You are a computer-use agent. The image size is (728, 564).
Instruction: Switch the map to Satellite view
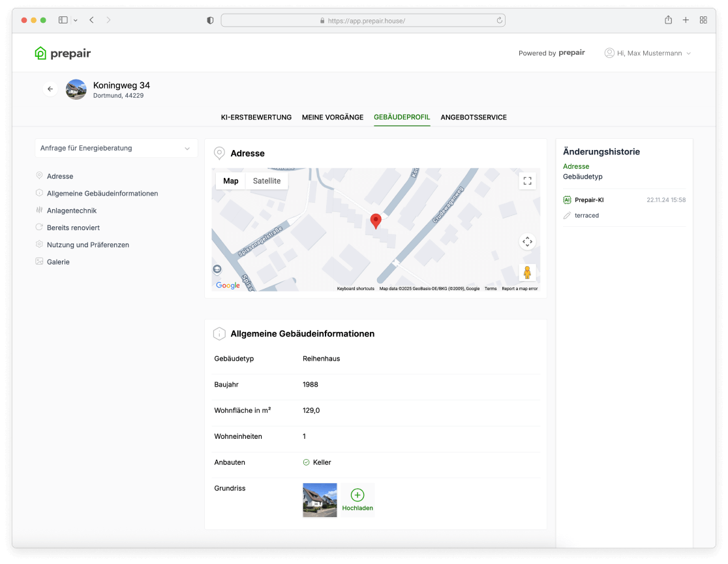coord(267,181)
